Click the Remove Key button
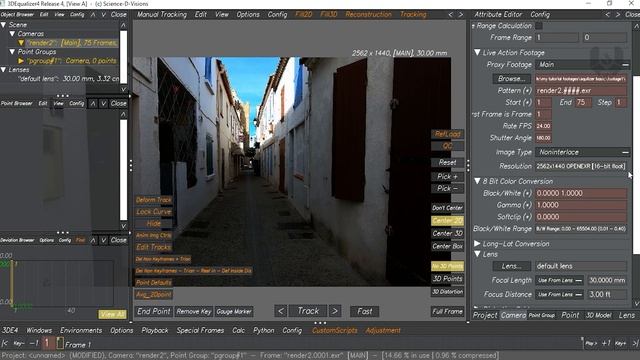Screen dimensions: 640x360 (193, 311)
